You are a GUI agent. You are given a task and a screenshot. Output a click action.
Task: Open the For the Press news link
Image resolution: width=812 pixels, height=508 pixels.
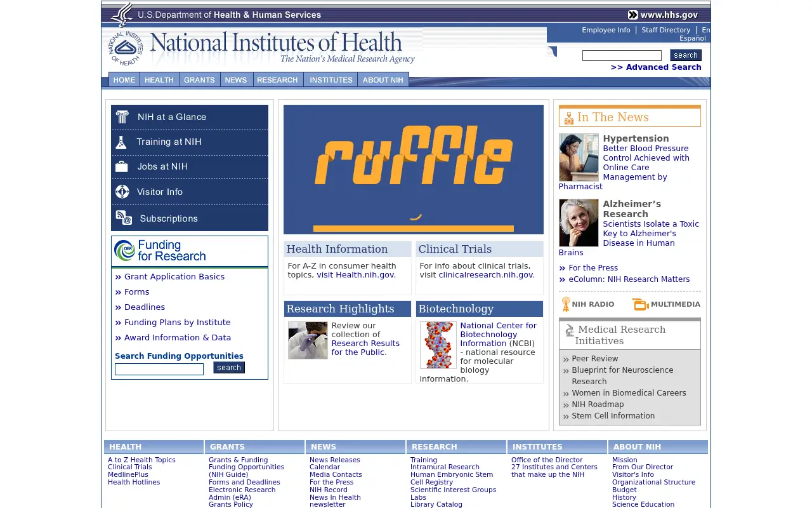click(x=593, y=268)
